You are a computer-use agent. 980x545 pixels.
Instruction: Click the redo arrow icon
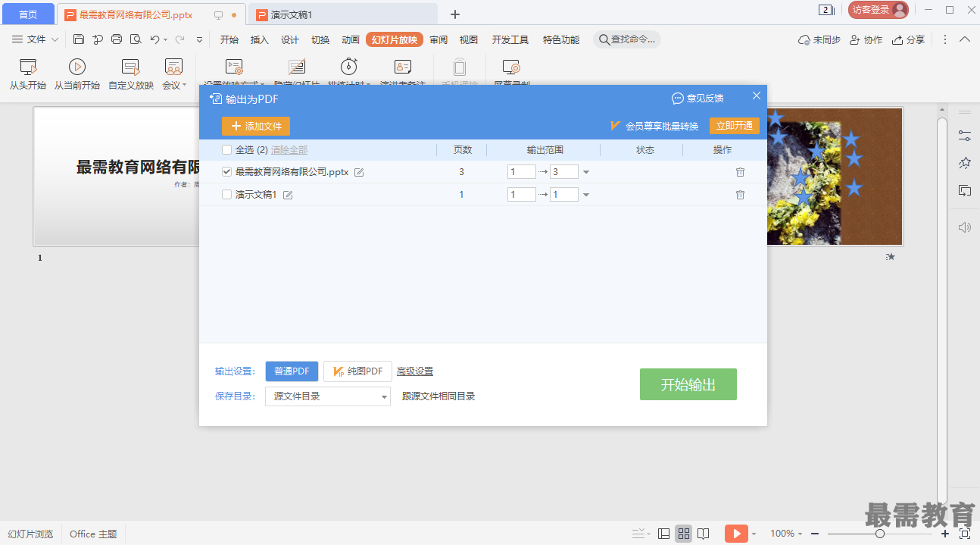pyautogui.click(x=180, y=39)
